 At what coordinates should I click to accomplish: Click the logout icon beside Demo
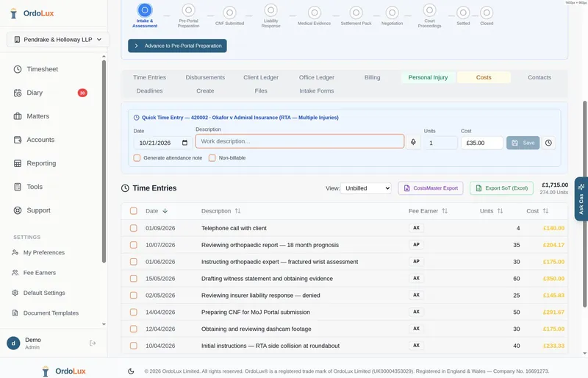[93, 343]
